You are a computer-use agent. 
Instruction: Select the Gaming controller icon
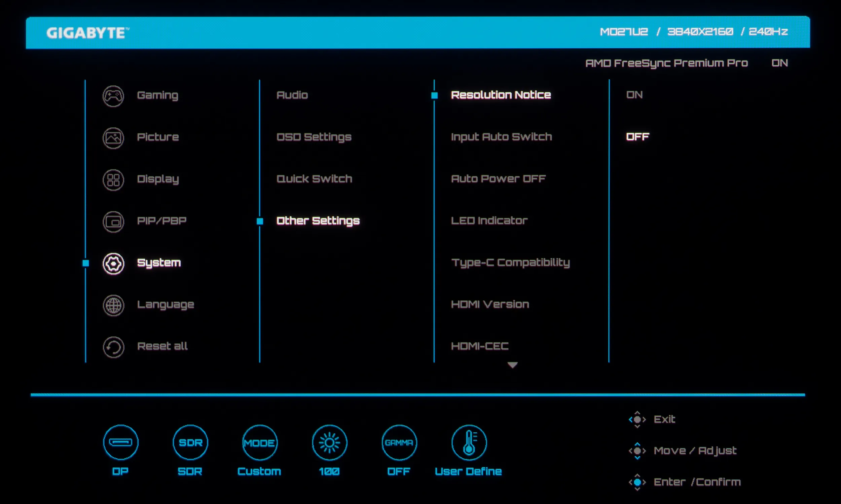tap(113, 96)
